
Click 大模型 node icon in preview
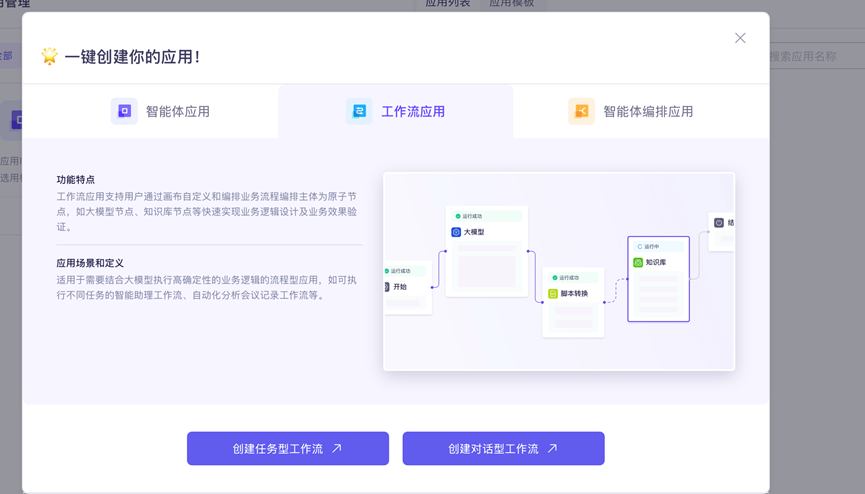[x=456, y=232]
